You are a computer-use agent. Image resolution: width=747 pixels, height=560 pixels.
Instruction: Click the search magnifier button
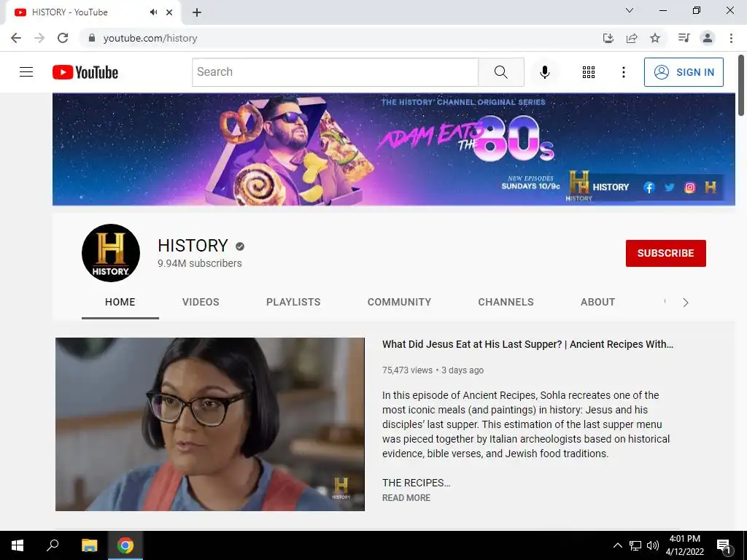click(500, 72)
